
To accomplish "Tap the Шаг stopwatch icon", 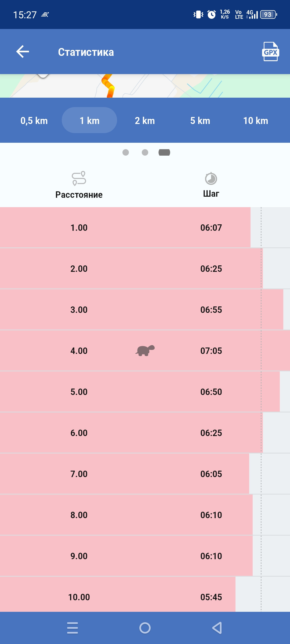I will (x=211, y=178).
